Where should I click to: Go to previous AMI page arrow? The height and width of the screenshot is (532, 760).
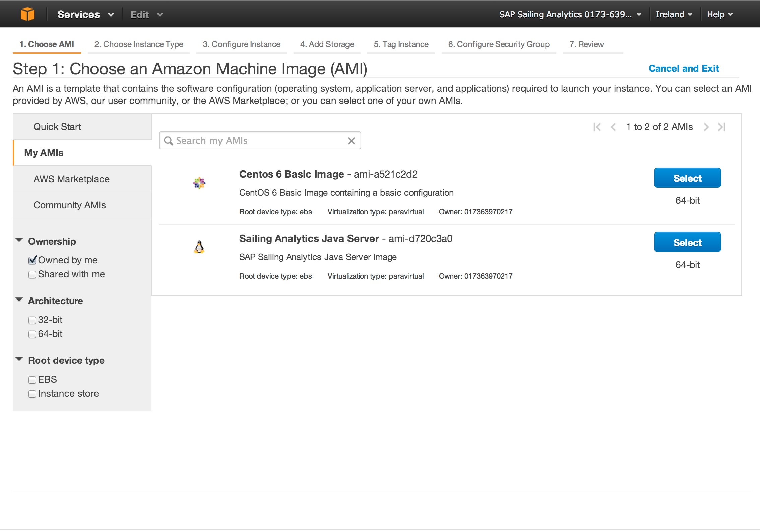click(x=613, y=127)
